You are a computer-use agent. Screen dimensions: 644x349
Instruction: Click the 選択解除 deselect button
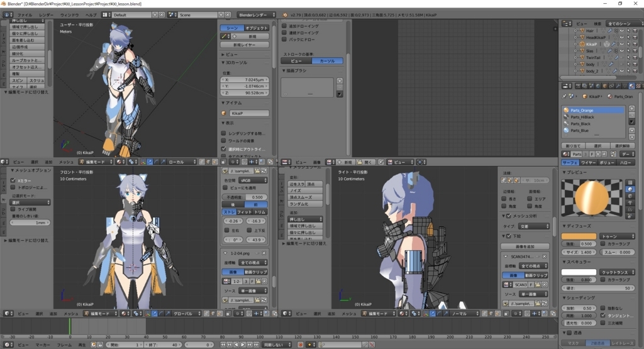(x=622, y=146)
